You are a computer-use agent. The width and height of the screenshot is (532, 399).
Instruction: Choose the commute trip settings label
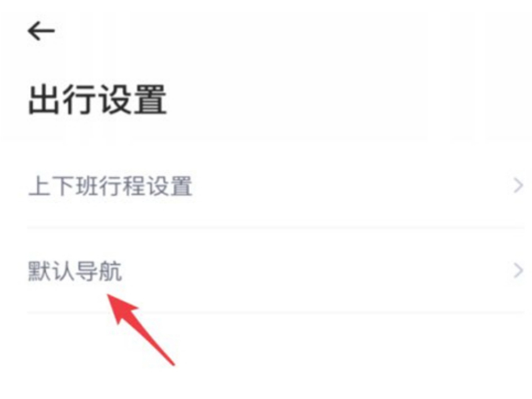110,186
